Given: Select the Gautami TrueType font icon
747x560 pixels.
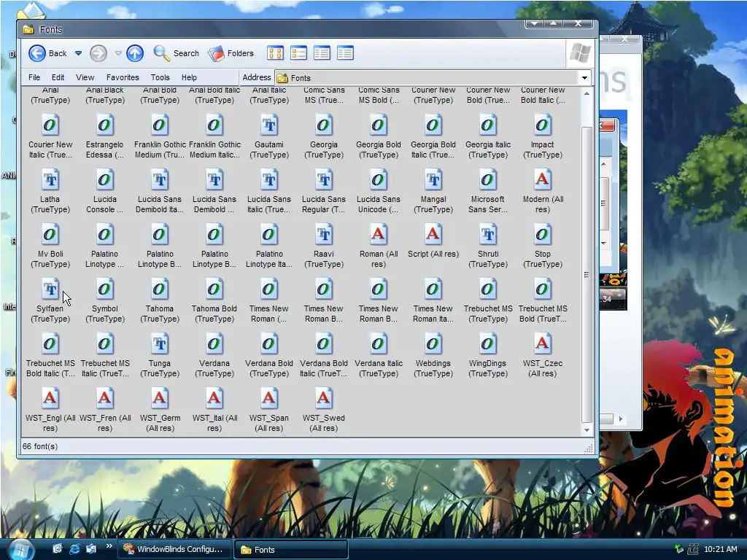Looking at the screenshot, I should tap(269, 125).
